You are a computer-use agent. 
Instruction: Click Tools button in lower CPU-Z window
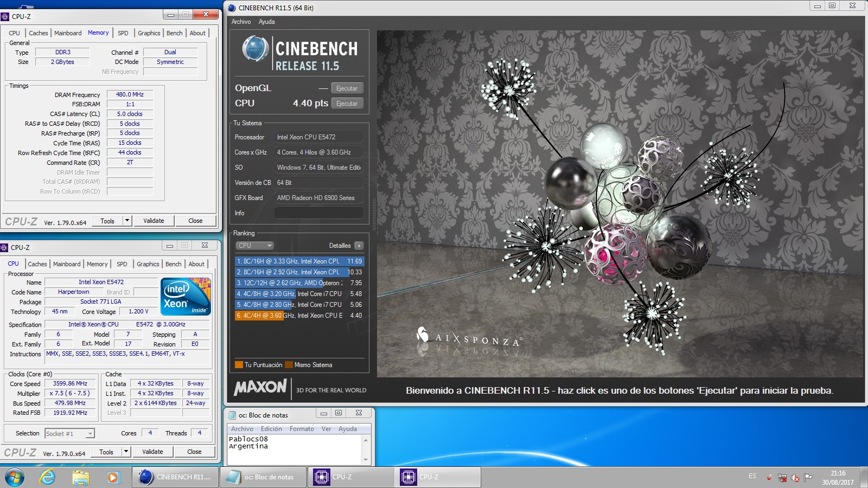106,452
